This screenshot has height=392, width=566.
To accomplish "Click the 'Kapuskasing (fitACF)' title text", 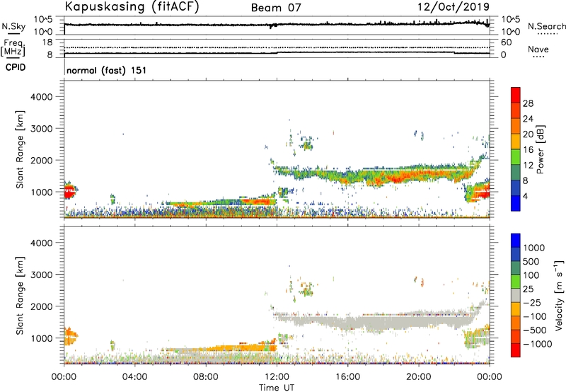I will [x=132, y=7].
